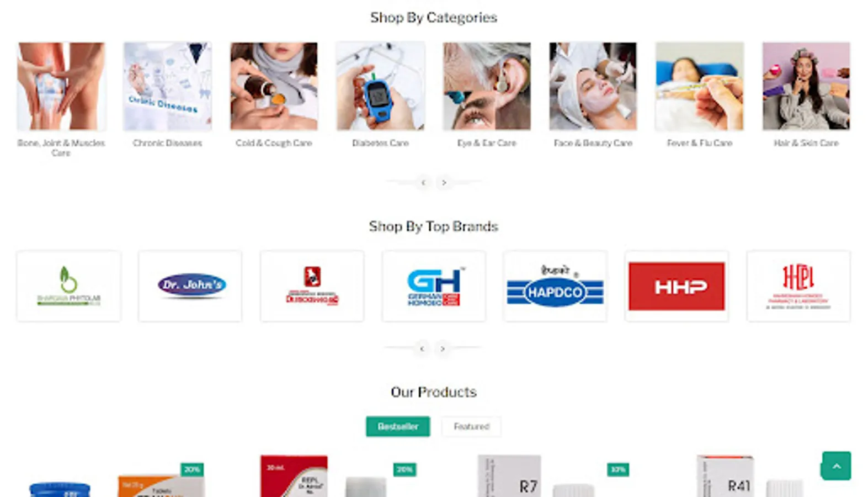Open the HAPDCO brand logo

click(x=555, y=285)
